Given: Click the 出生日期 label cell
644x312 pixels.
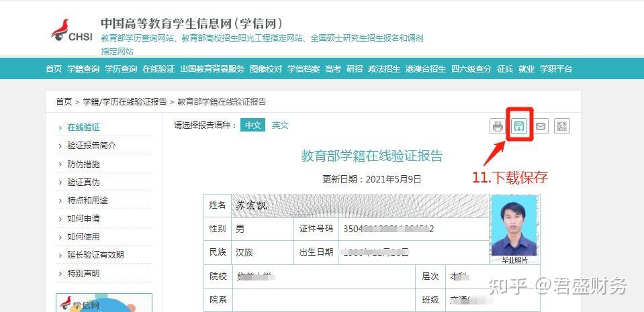Looking at the screenshot, I should [x=316, y=252].
